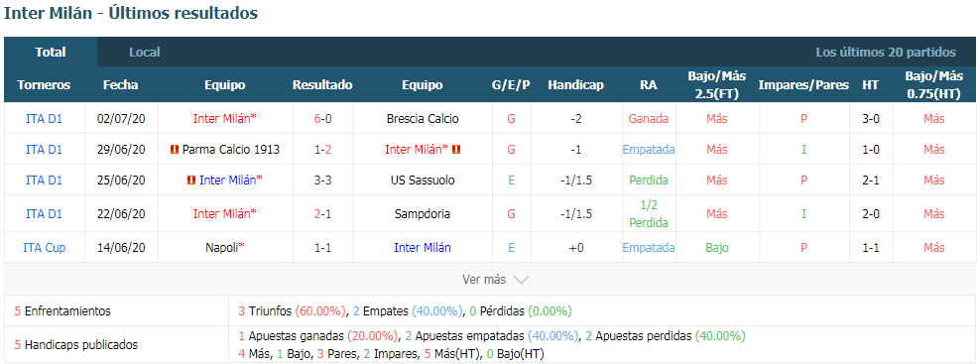The height and width of the screenshot is (364, 980).
Task: Select Sampdoria team link
Action: (423, 214)
